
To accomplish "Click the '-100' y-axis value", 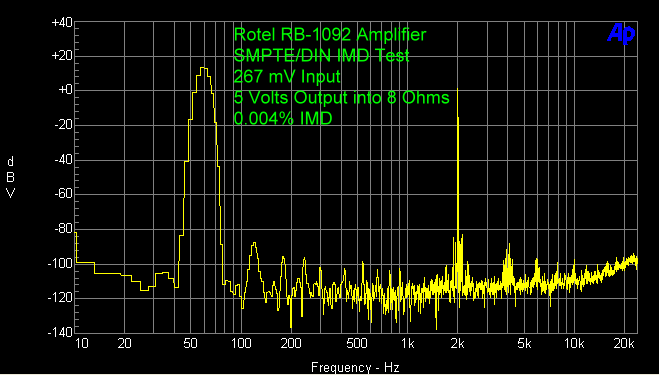I will [61, 264].
